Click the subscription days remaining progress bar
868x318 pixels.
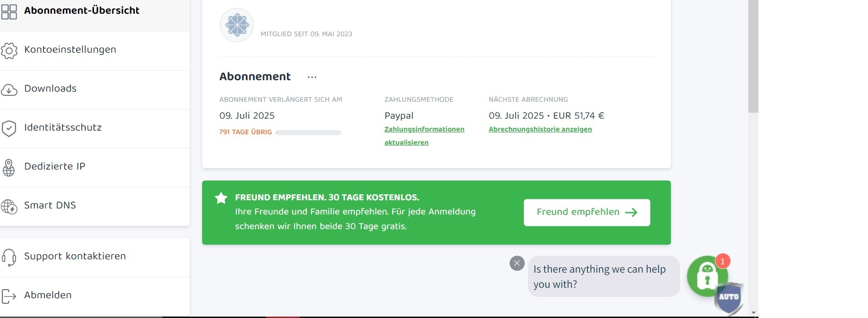[x=309, y=132]
